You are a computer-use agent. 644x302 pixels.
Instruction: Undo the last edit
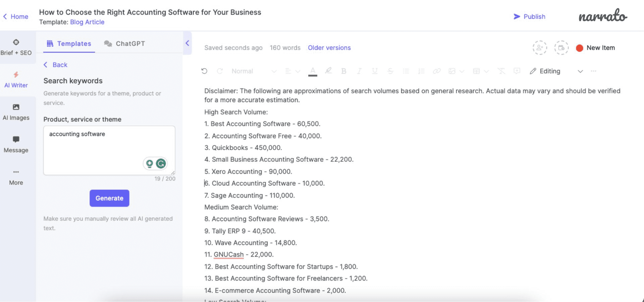(x=204, y=71)
